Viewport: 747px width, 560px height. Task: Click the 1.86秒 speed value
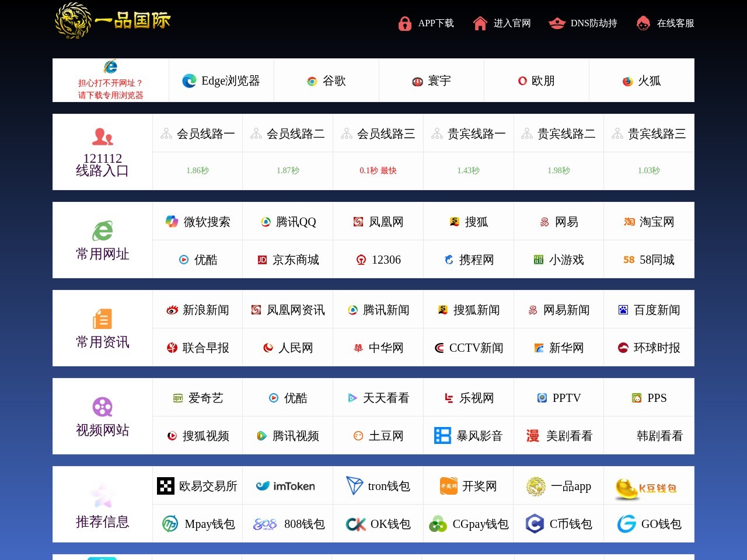pyautogui.click(x=197, y=171)
